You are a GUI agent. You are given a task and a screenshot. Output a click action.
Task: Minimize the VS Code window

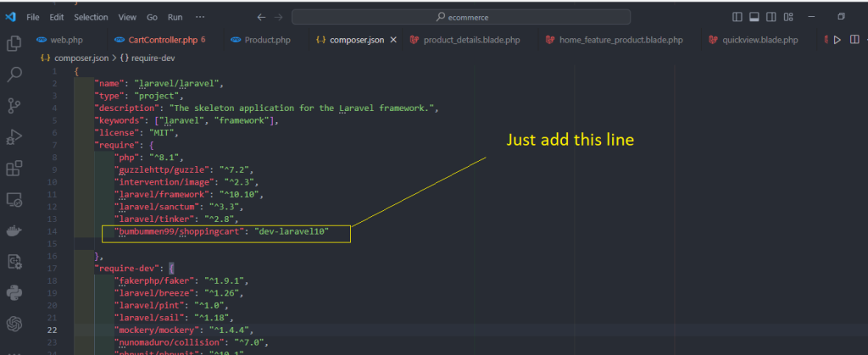pyautogui.click(x=811, y=17)
